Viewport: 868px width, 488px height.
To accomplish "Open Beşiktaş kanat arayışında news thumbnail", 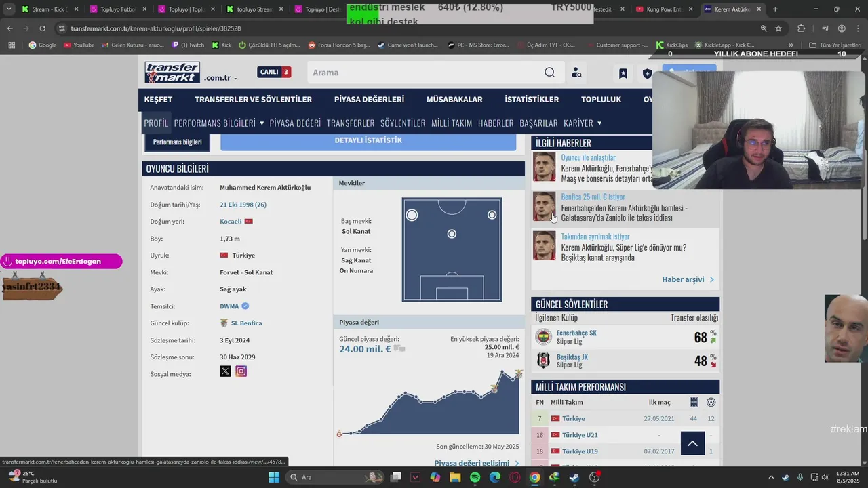I will point(544,245).
